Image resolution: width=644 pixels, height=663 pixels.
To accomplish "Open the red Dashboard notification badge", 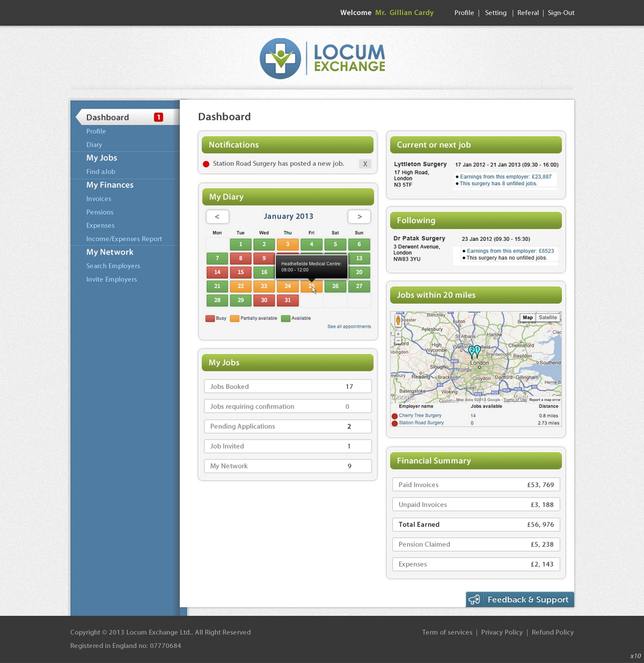I will pos(158,117).
